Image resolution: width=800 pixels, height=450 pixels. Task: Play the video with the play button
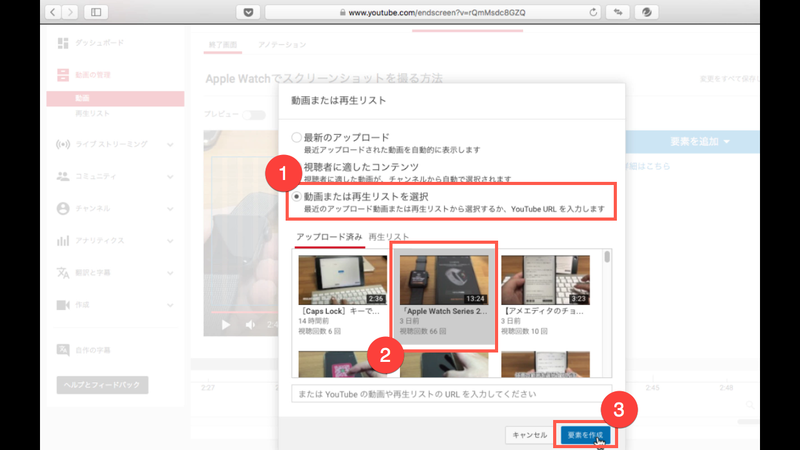pos(225,324)
